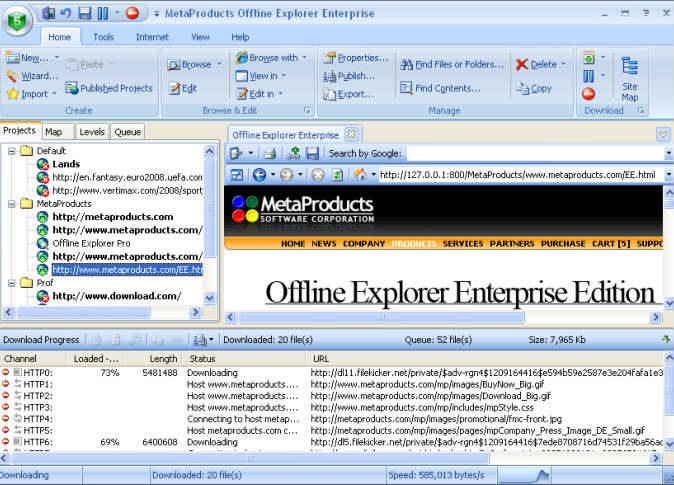674x485 pixels.
Task: Click the Save icon in the quick access toolbar
Action: click(85, 12)
